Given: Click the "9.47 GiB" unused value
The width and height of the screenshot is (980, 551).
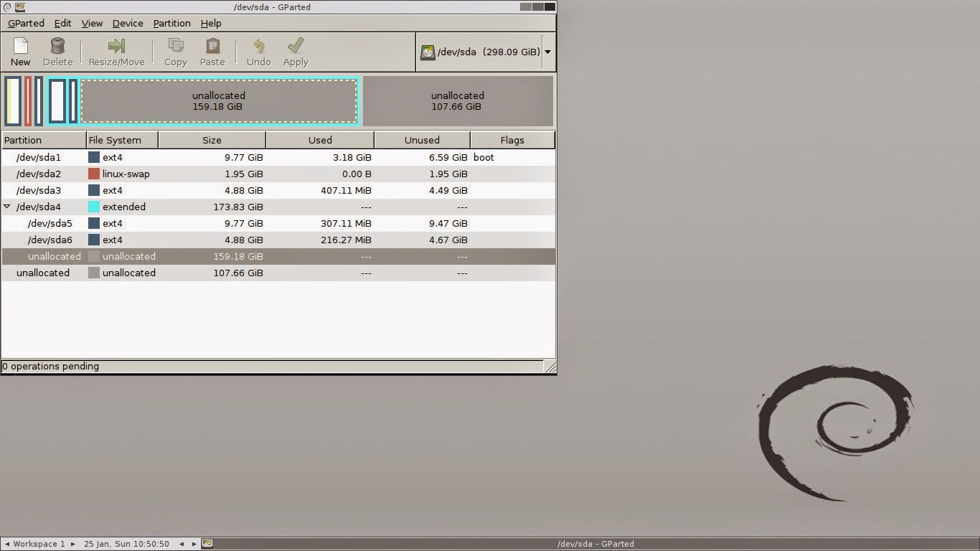Looking at the screenshot, I should pyautogui.click(x=447, y=223).
